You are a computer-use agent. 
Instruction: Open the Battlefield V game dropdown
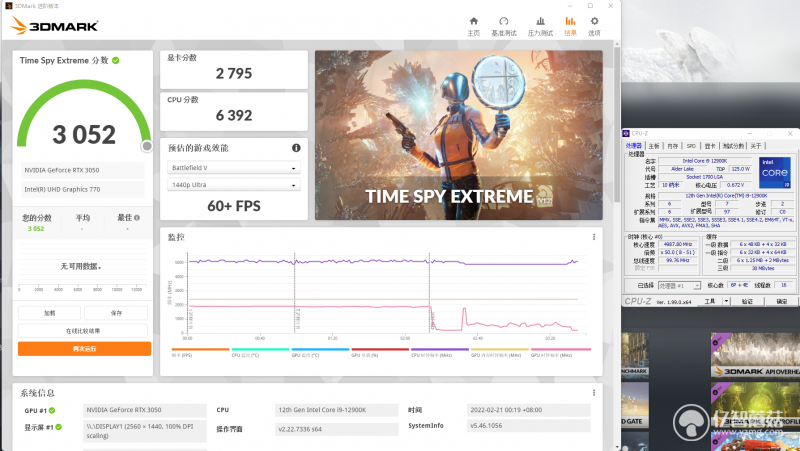(x=234, y=168)
